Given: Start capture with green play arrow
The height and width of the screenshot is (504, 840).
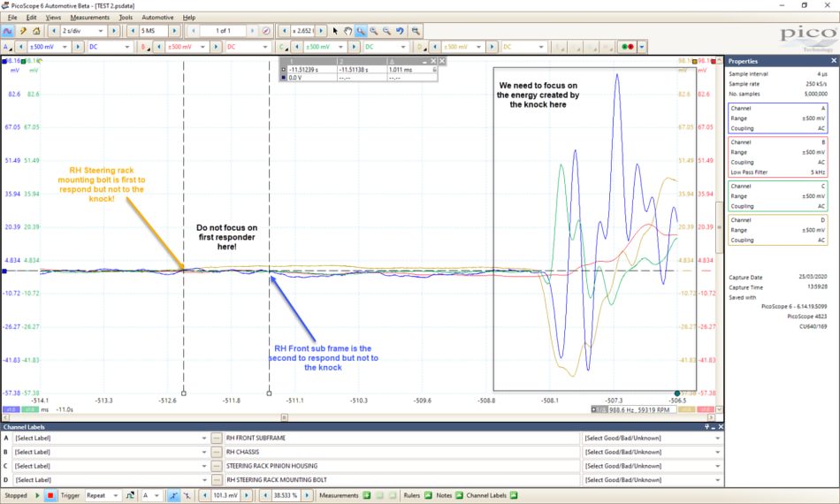Looking at the screenshot, I should pyautogui.click(x=37, y=495).
